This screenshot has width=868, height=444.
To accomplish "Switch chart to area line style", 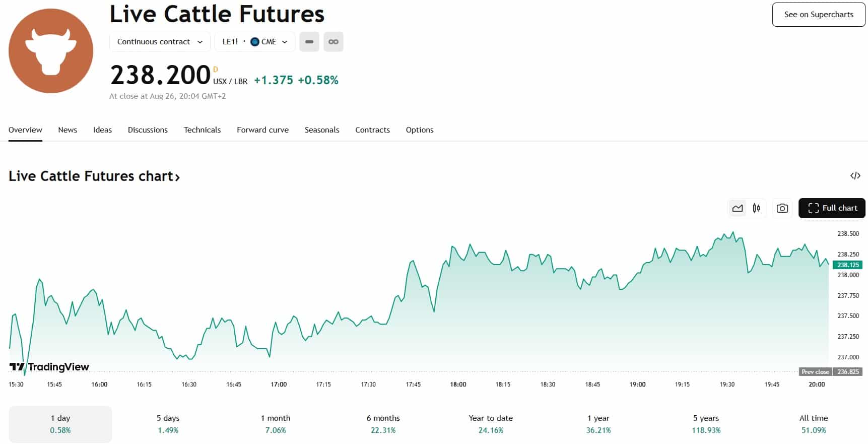I will click(738, 208).
